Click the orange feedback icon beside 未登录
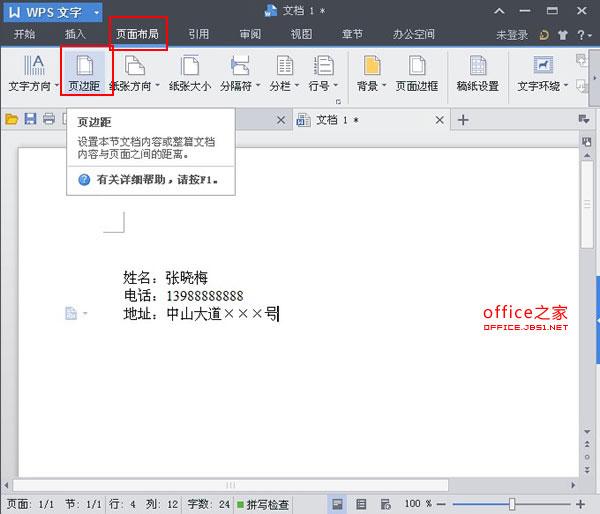Screen dimensions: 600x514 coord(544,35)
